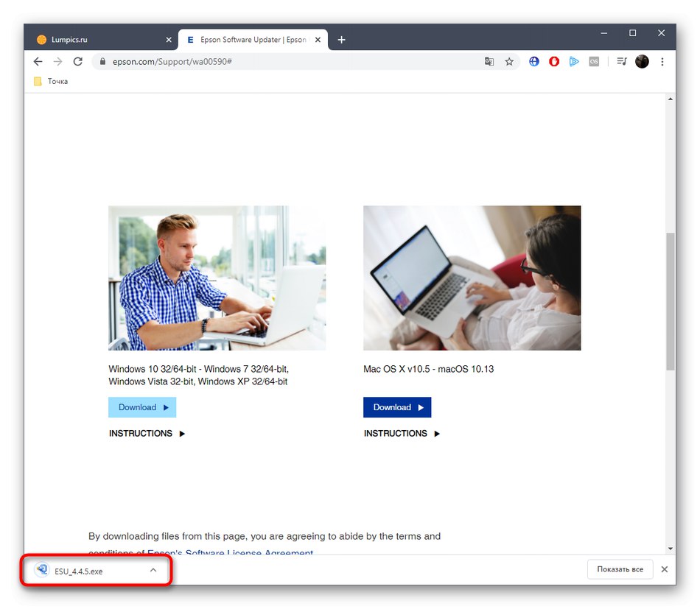Open the blue play-arrow extension icon
This screenshot has height=609, width=700.
pos(574,62)
